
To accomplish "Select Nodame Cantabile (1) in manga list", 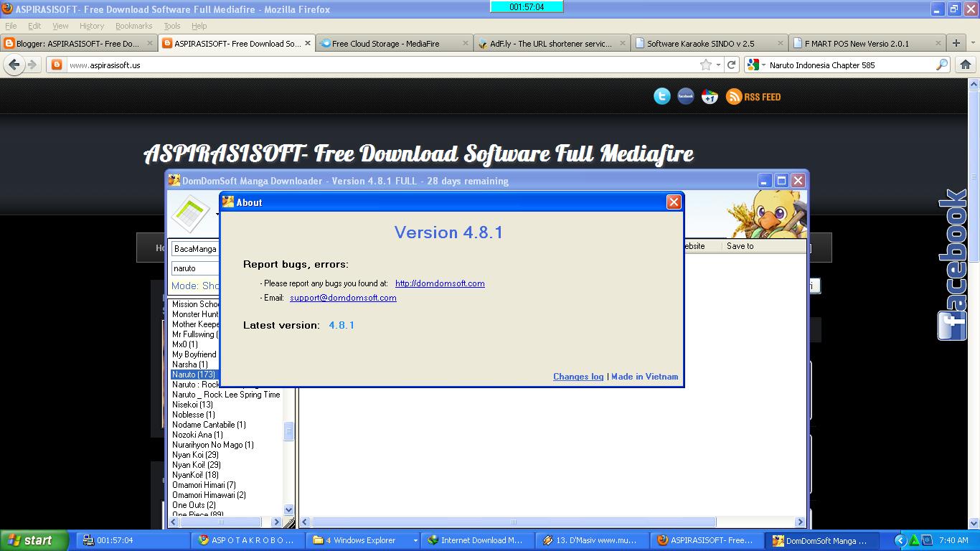I will pyautogui.click(x=209, y=425).
